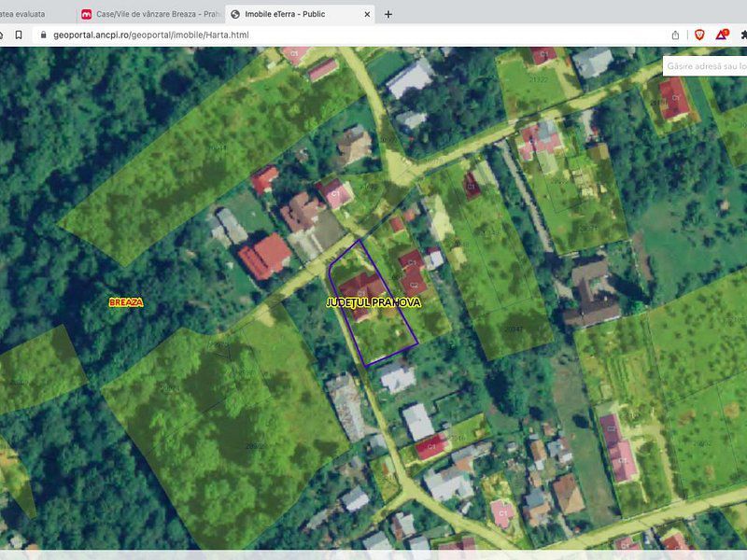Click the bookmark icon left of the URL
747x560 pixels.
(x=19, y=35)
